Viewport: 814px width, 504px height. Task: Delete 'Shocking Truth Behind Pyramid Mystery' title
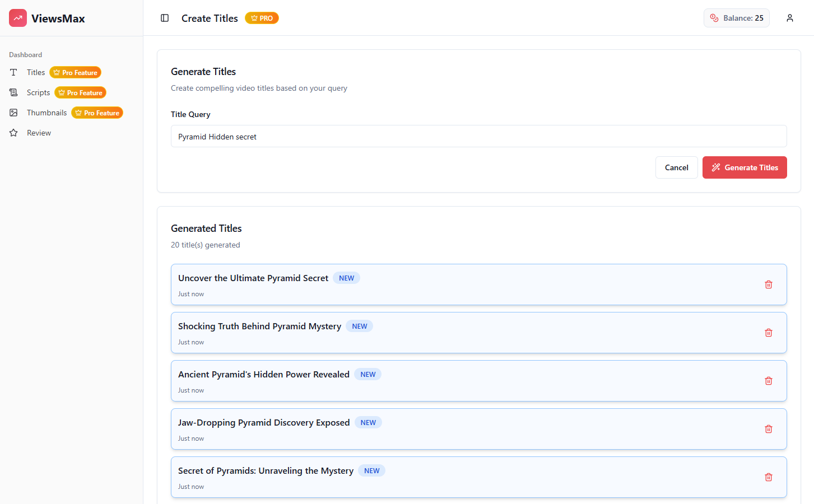[x=769, y=333]
